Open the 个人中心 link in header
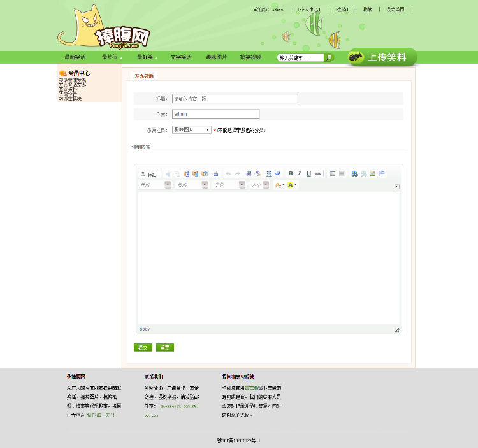 309,10
